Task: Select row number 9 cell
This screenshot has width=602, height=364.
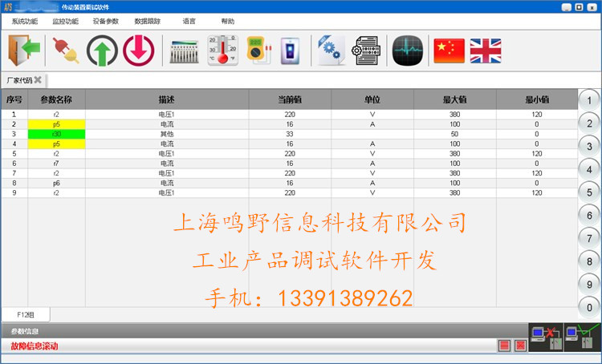Action: click(x=14, y=192)
